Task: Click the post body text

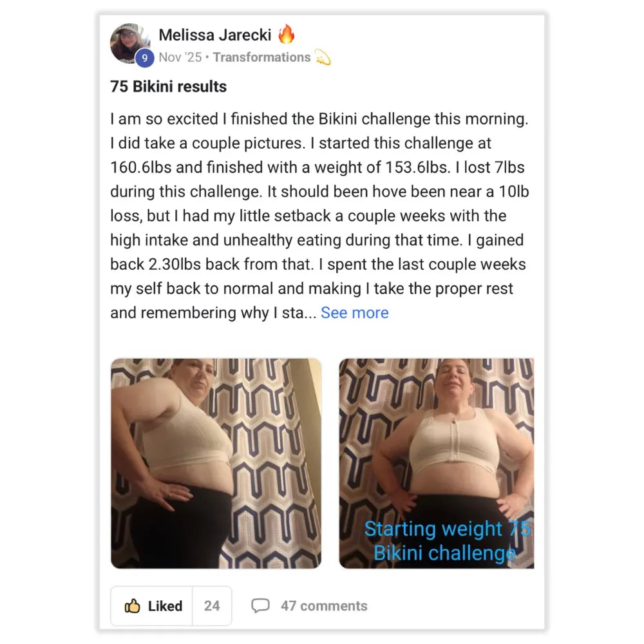Action: click(319, 216)
